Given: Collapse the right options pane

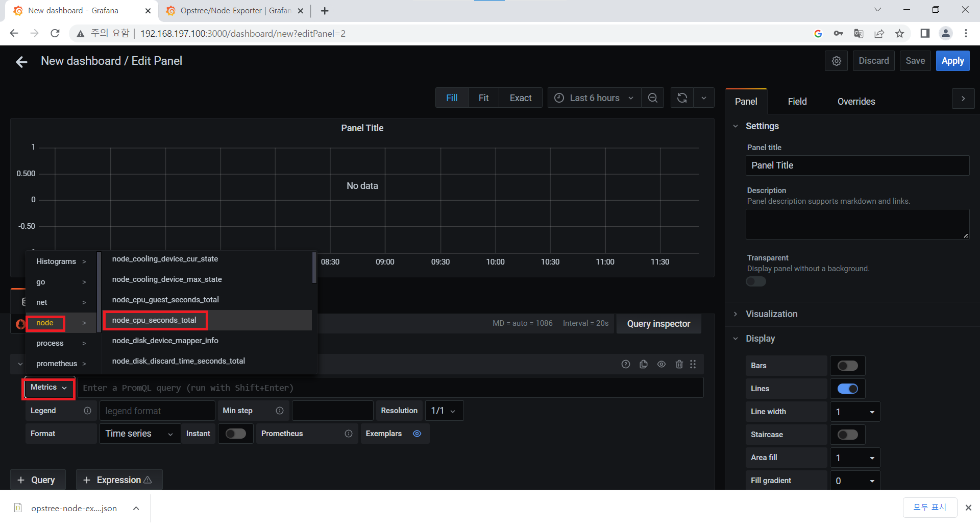Looking at the screenshot, I should 963,99.
